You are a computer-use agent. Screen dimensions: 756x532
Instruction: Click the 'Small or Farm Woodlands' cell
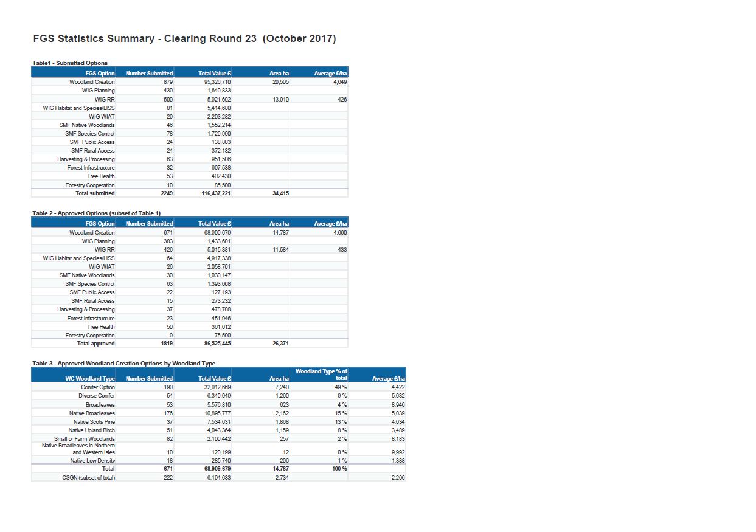tap(85, 438)
